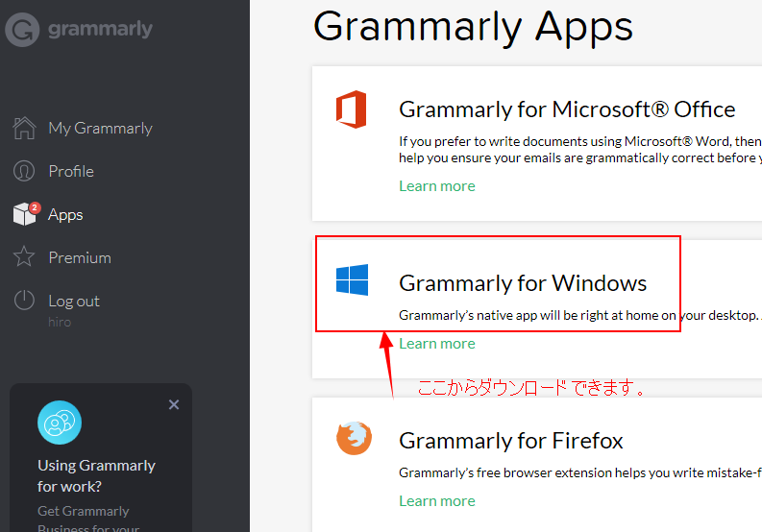This screenshot has width=762, height=532.
Task: Click the teal business team icon
Action: pos(60,423)
